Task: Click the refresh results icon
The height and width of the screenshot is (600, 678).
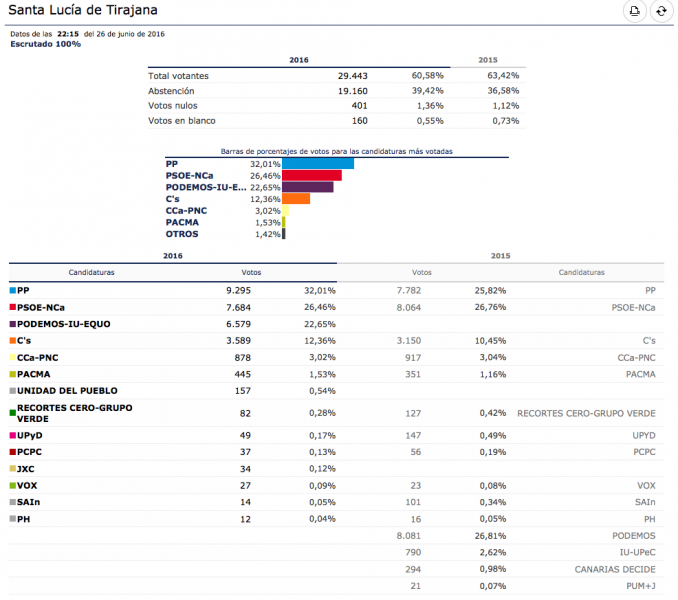Action: click(x=660, y=11)
